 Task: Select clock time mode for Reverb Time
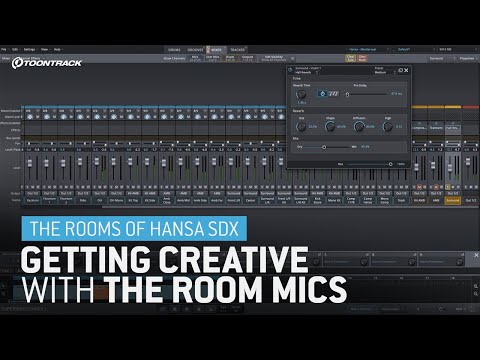pyautogui.click(x=322, y=94)
